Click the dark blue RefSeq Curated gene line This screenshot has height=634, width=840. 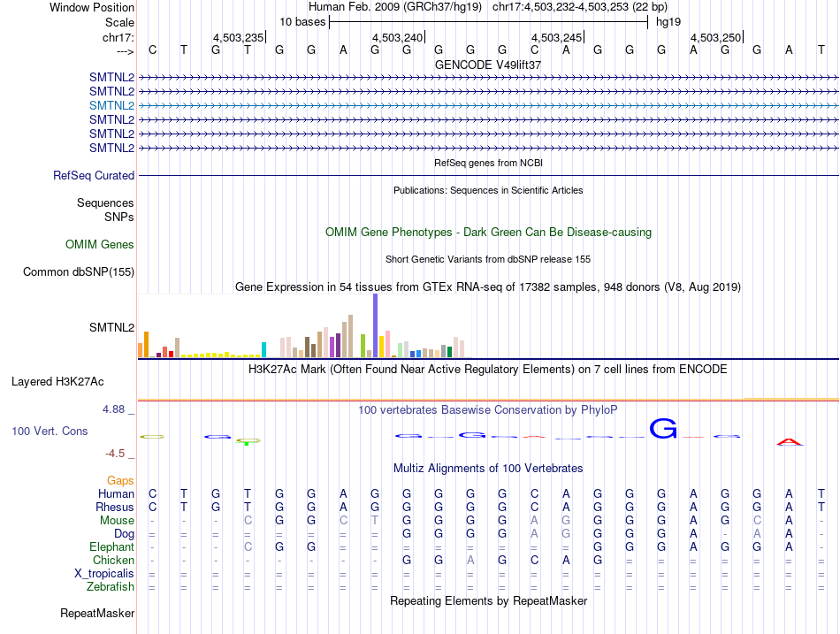488,175
